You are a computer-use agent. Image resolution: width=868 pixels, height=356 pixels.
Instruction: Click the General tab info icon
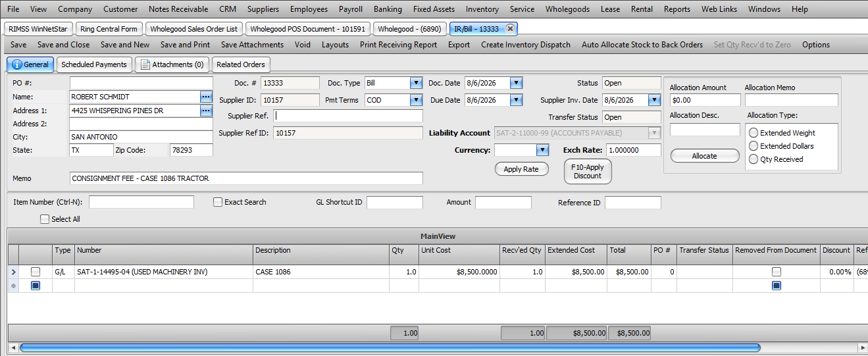click(17, 64)
